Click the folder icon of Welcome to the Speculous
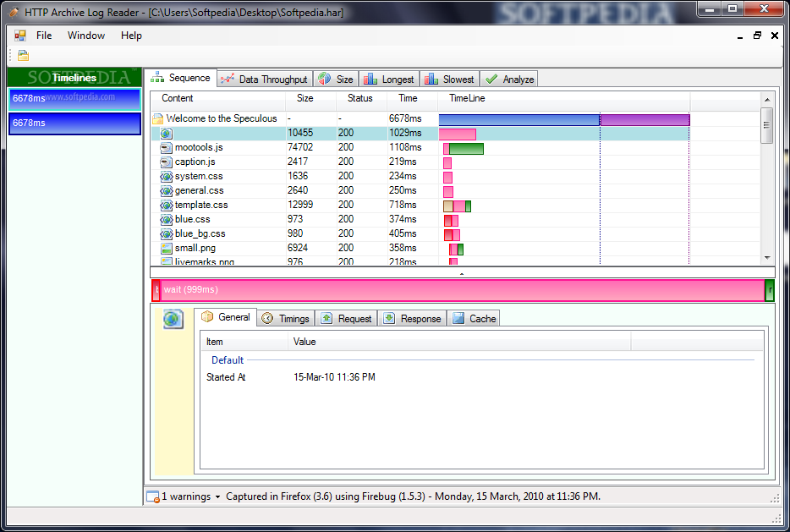 tap(158, 119)
